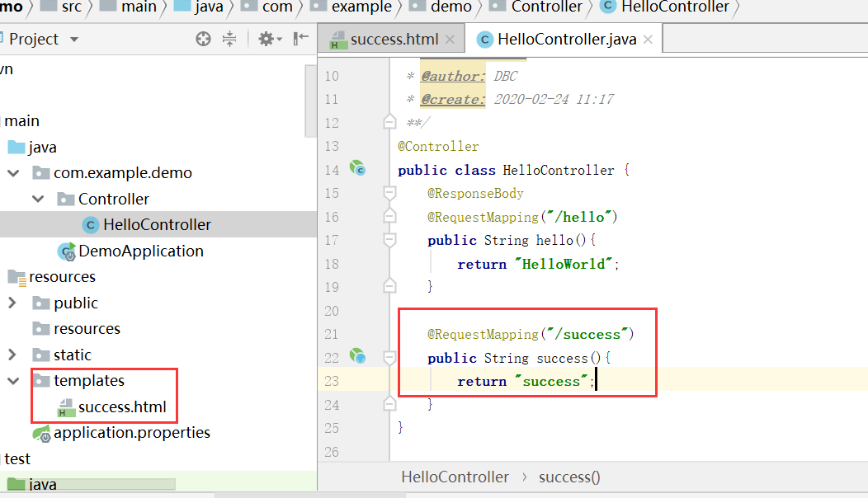
Task: Toggle code fold marker on line 15
Action: [389, 193]
